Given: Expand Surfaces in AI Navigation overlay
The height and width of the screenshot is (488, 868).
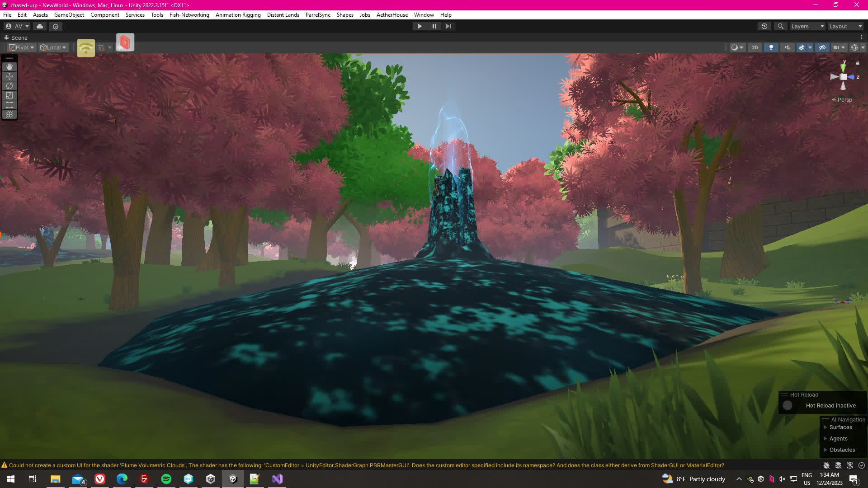Looking at the screenshot, I should (826, 427).
